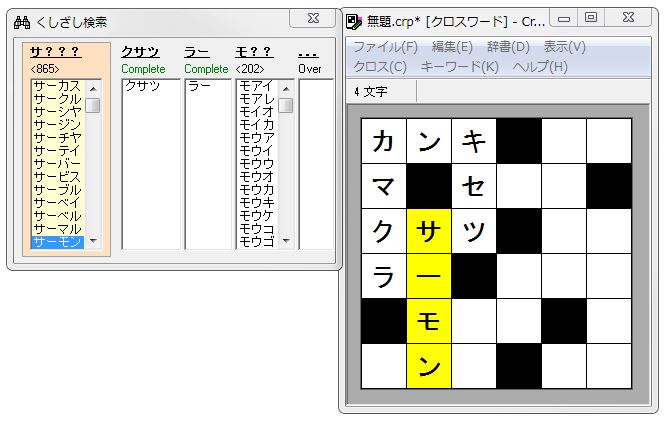
Task: Select the grid cell containing カ
Action: pyautogui.click(x=384, y=141)
